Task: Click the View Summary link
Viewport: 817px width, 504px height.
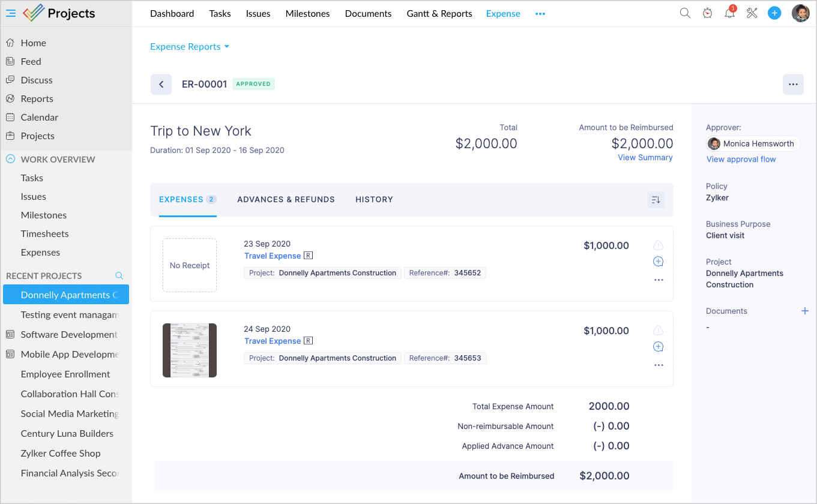Action: (x=645, y=158)
